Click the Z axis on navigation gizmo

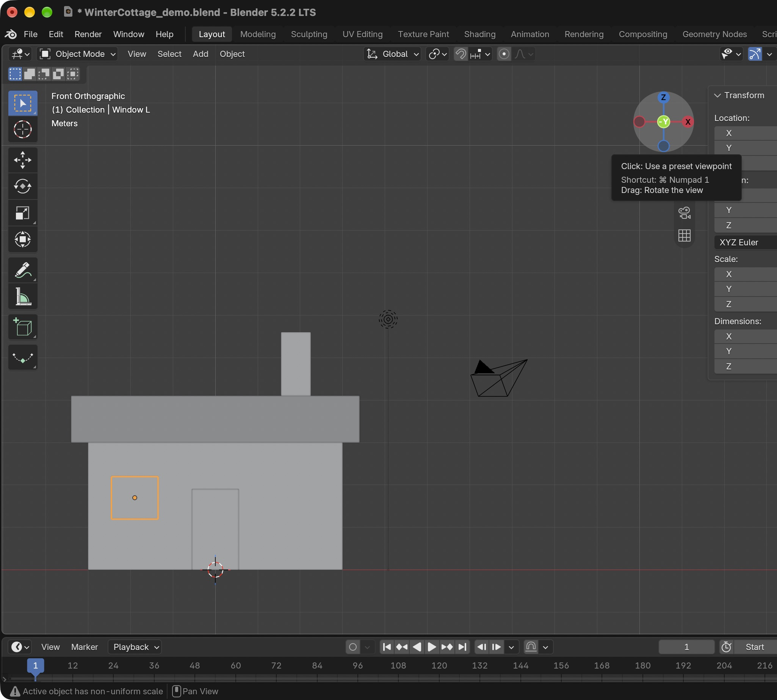point(663,97)
